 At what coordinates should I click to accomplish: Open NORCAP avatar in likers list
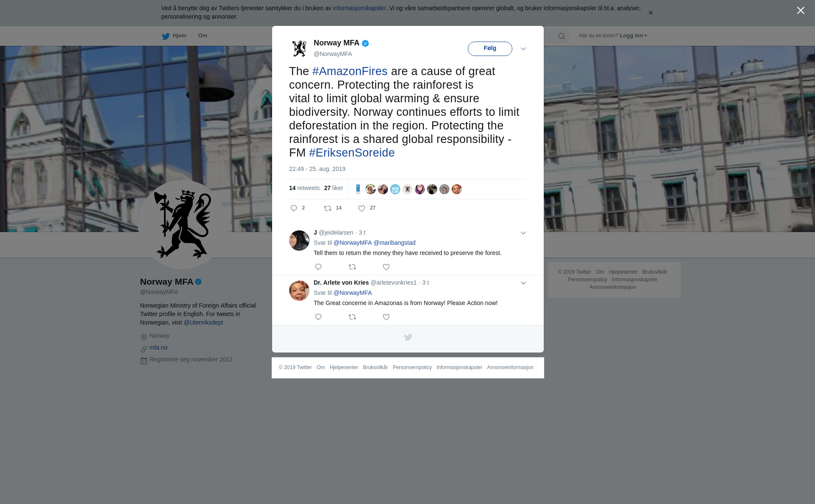tap(395, 189)
